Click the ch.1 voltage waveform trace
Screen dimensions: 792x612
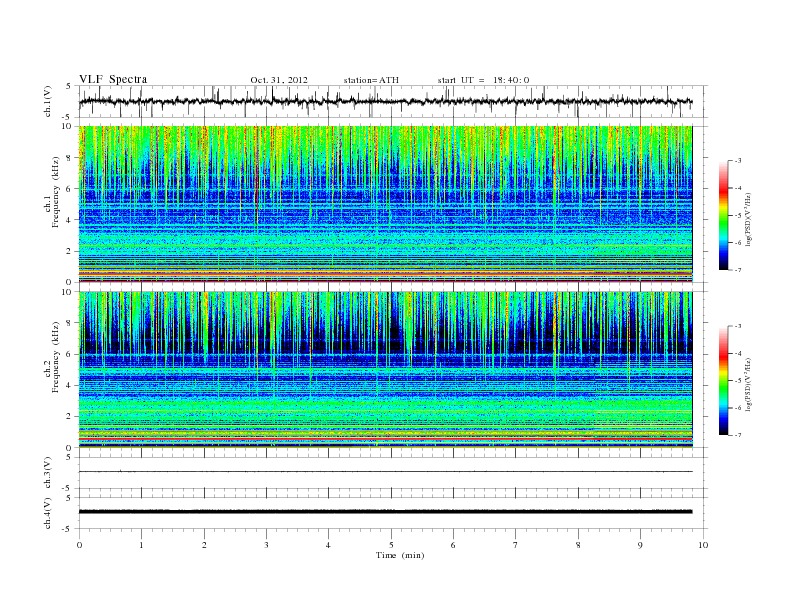pos(385,101)
